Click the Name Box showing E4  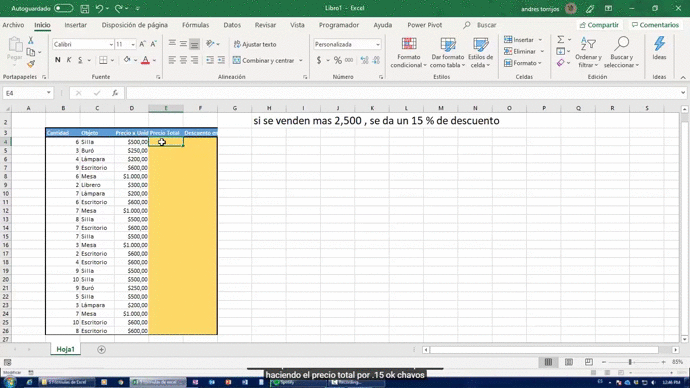tap(27, 93)
